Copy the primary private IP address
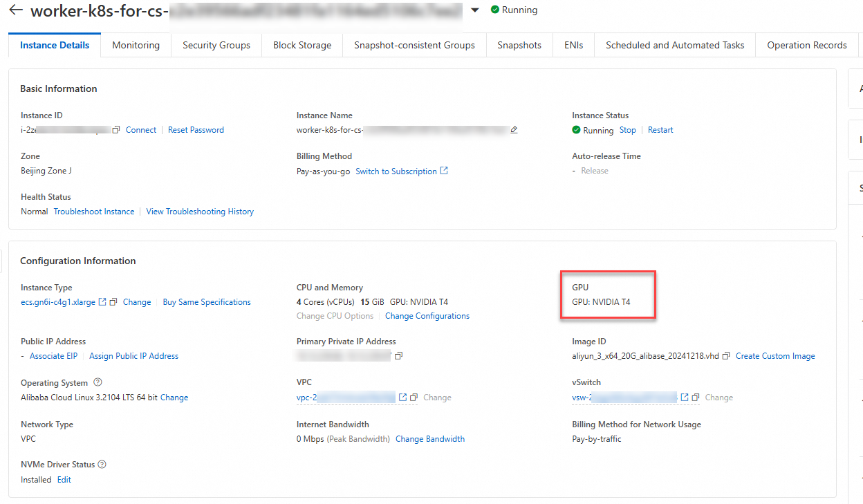The image size is (863, 504). (x=399, y=356)
